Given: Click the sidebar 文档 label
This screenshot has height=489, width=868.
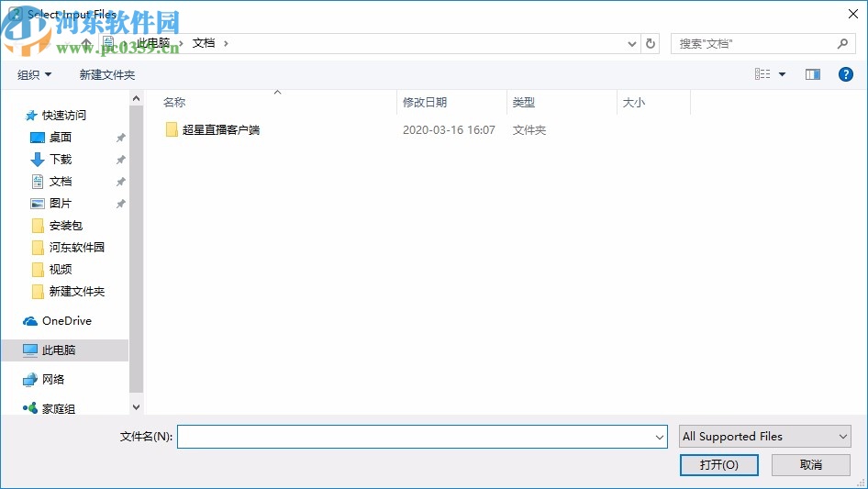Looking at the screenshot, I should coord(61,182).
